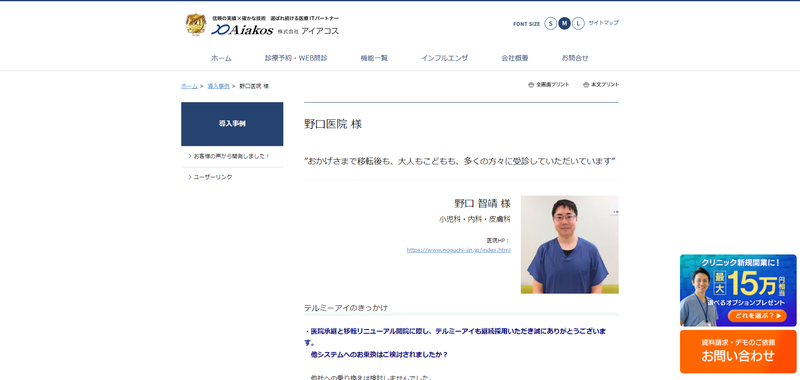
Task: Open 機能一覧 menu item
Action: (374, 58)
